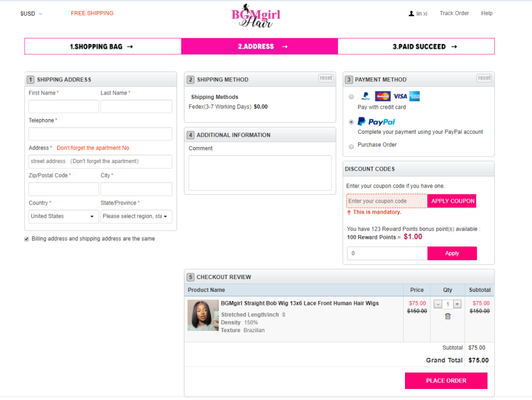This screenshot has width=532, height=400.
Task: Open the Country dropdown showing United States
Action: [64, 216]
